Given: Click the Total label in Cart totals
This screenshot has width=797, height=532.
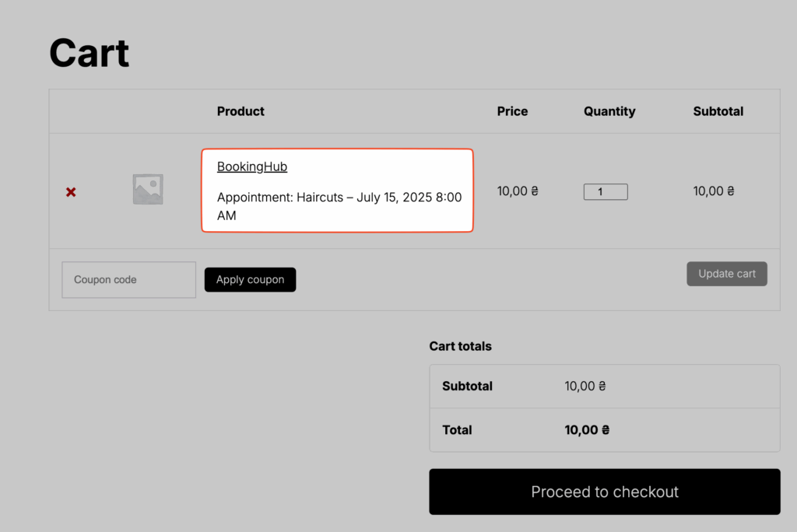Looking at the screenshot, I should pyautogui.click(x=457, y=429).
